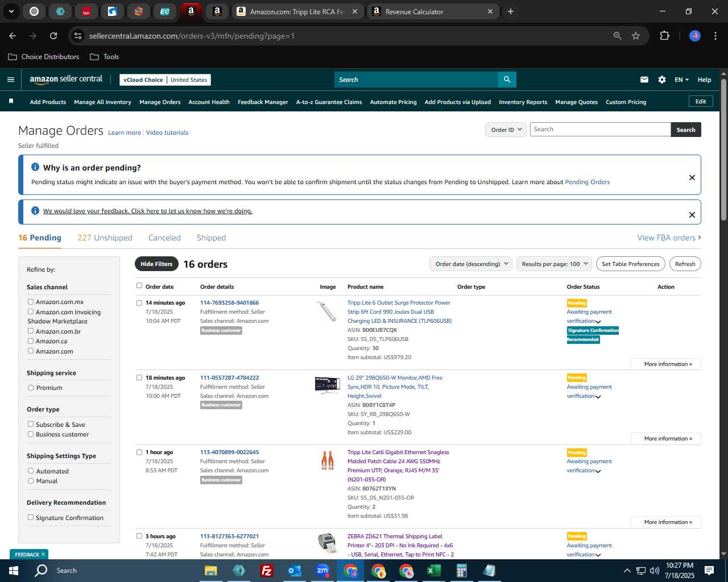The width and height of the screenshot is (728, 582).
Task: Close the feedback request banner
Action: click(x=692, y=215)
